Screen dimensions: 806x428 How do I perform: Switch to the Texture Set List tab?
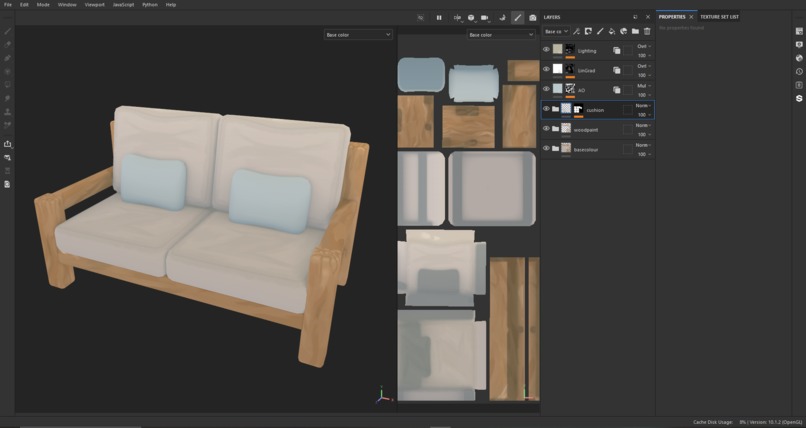coord(719,17)
